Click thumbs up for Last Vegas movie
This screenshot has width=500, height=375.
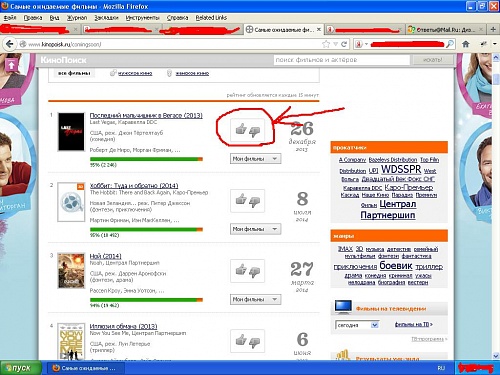(241, 129)
